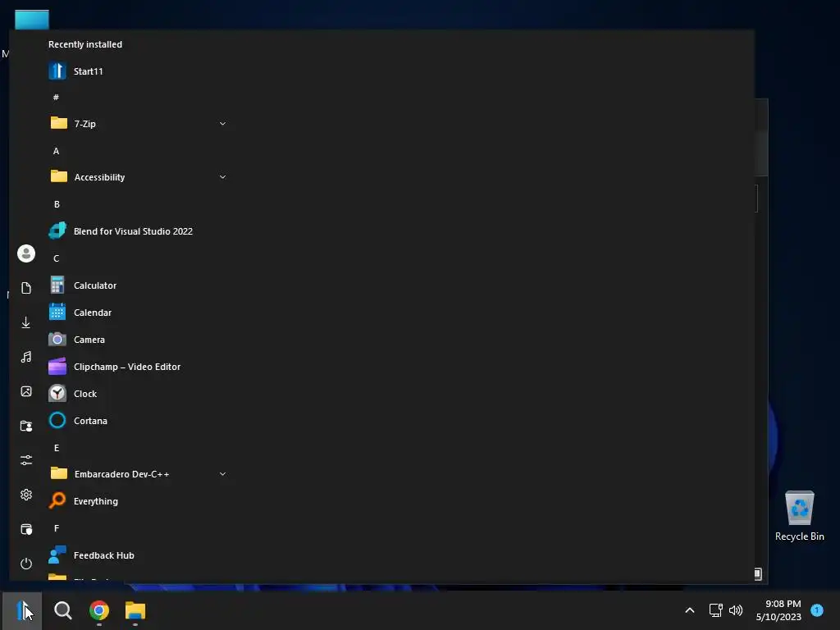The image size is (840, 630).
Task: Open the Feedback Hub icon
Action: tap(57, 555)
